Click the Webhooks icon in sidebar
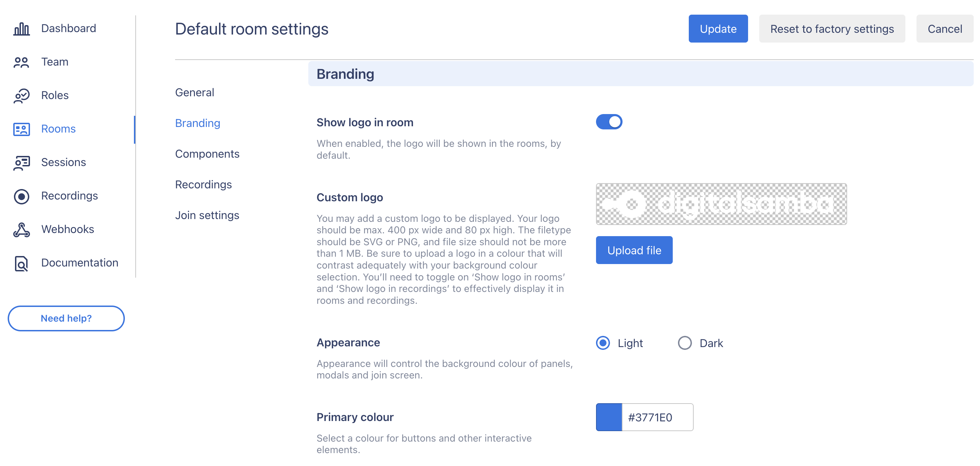This screenshot has width=980, height=466. pyautogui.click(x=21, y=230)
